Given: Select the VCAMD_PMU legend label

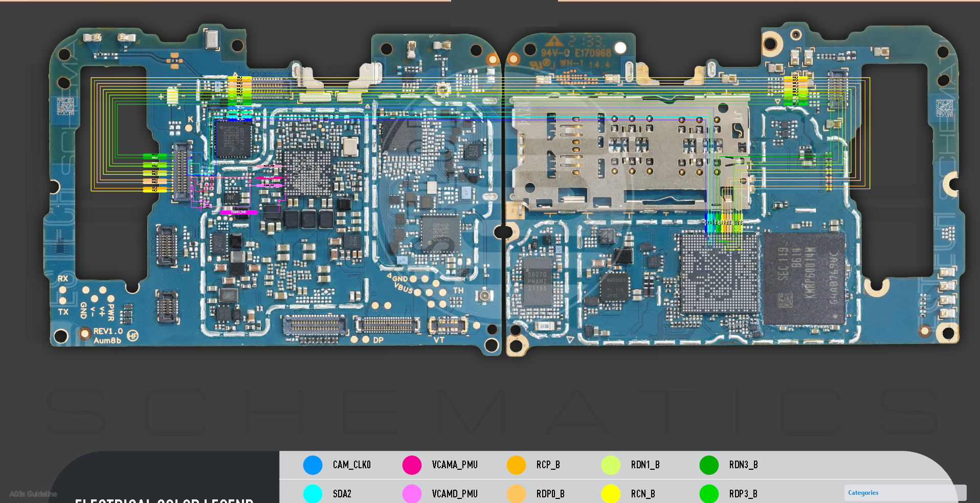Looking at the screenshot, I should tap(455, 494).
